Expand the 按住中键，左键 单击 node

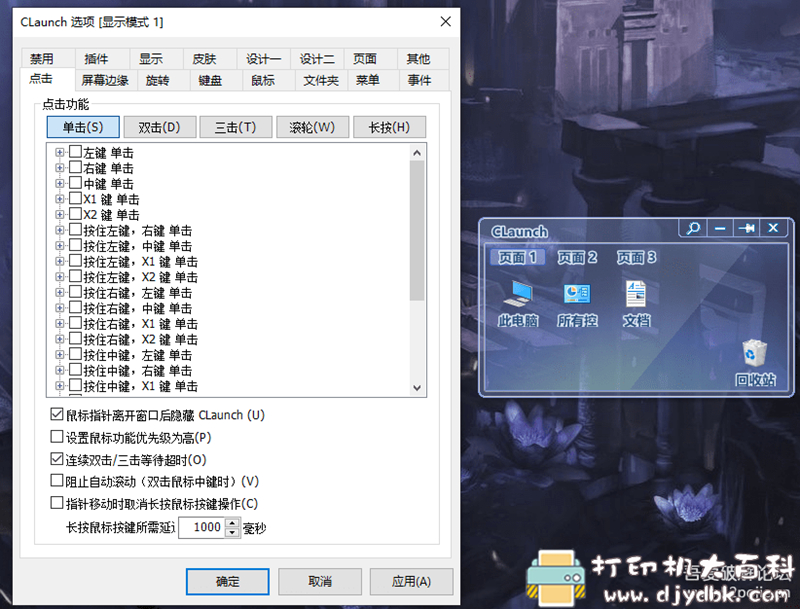point(60,354)
